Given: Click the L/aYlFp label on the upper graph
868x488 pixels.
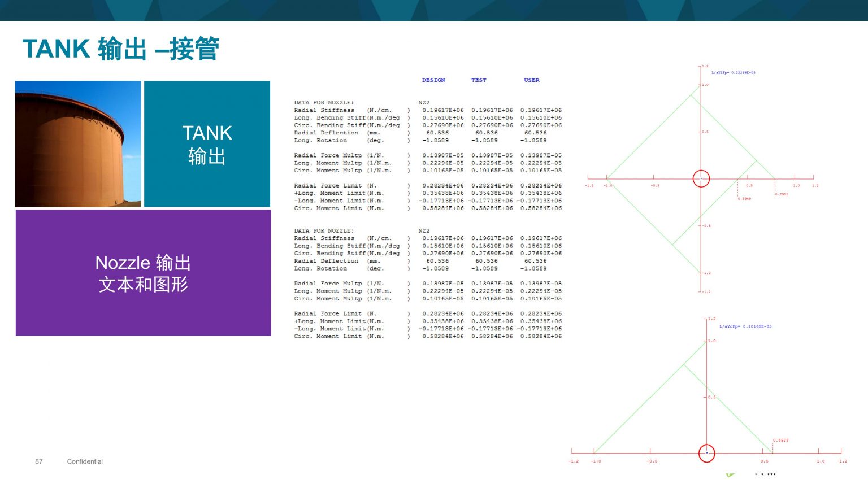Looking at the screenshot, I should pos(733,73).
